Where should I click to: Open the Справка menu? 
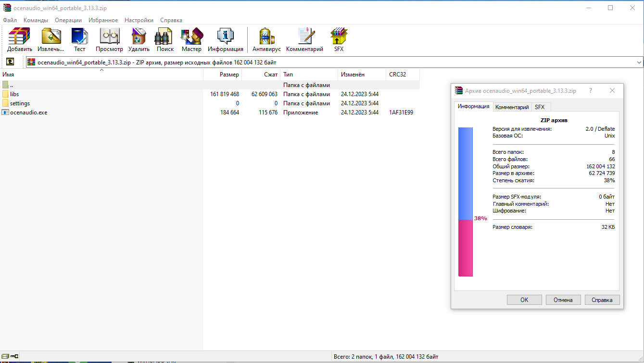[x=171, y=20]
